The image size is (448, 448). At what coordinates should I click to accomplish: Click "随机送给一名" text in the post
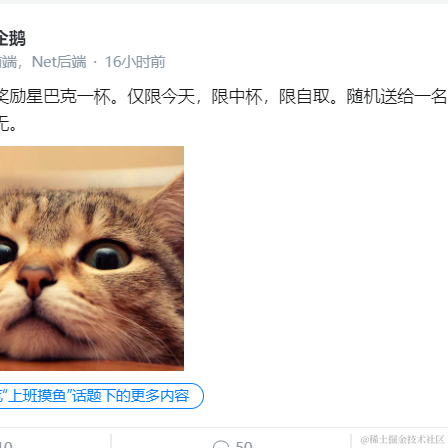(x=397, y=97)
